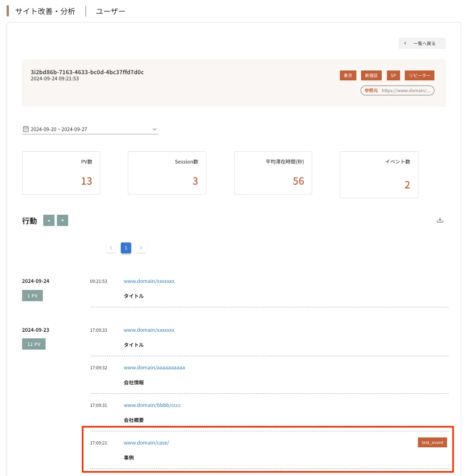The width and height of the screenshot is (472, 476).
Task: Sort 行動 descending with down arrow
Action: click(x=63, y=220)
